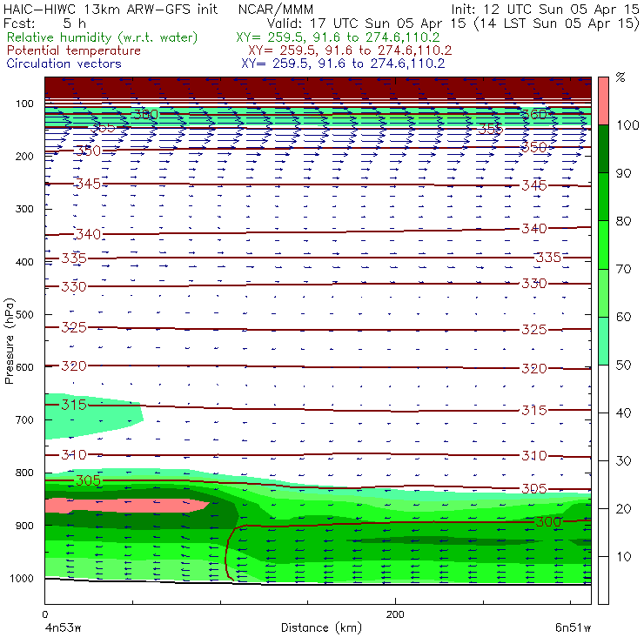Click the pink colorbar segment above 100%
The image size is (644, 644).
(603, 101)
